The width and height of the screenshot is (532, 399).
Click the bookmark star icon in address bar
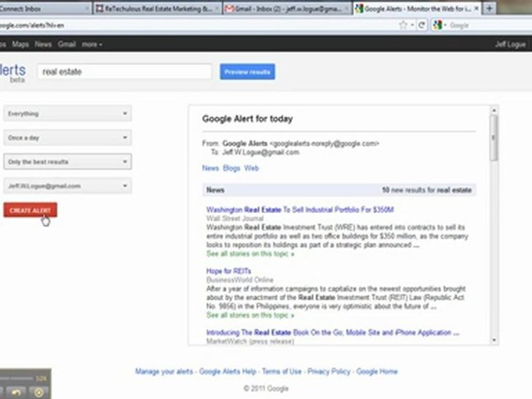(x=403, y=25)
